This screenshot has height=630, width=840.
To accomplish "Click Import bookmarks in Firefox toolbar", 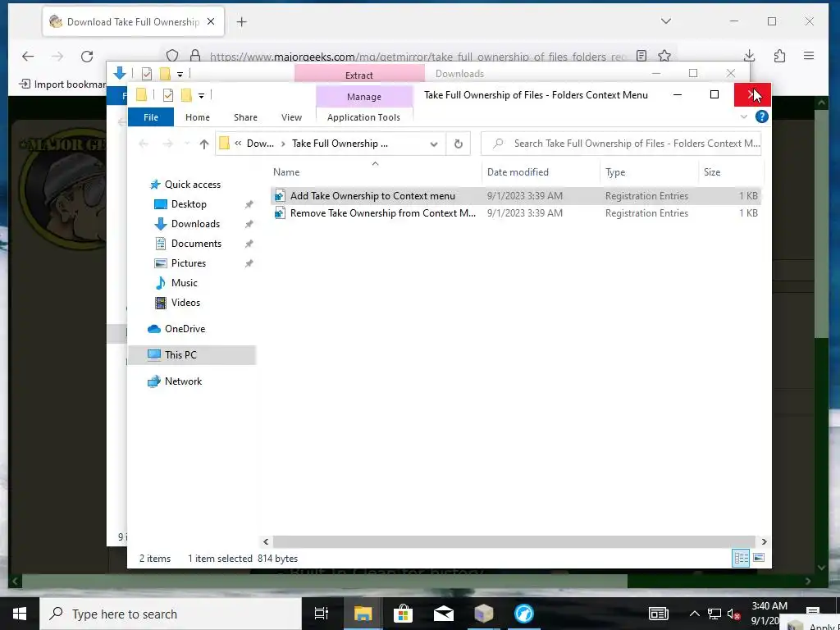I will 62,84.
